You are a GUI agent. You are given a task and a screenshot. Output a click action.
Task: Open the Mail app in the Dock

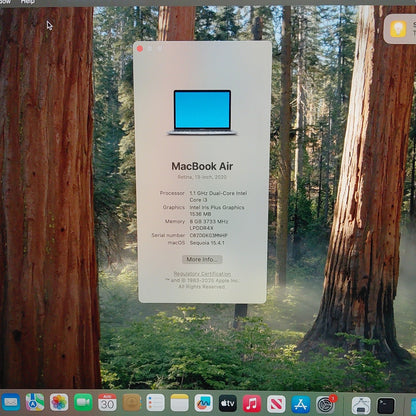(11, 402)
